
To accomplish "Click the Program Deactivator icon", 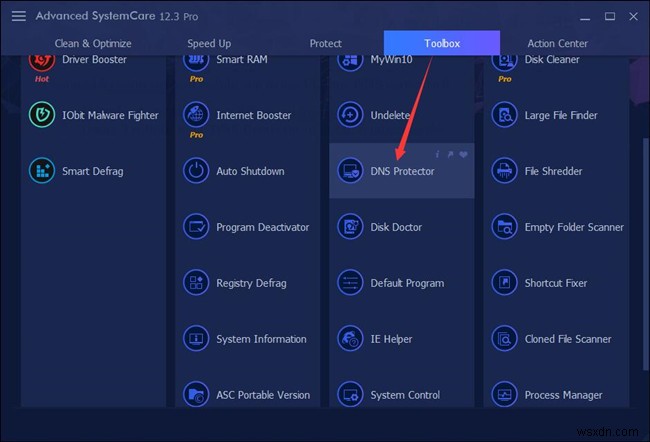I will pos(196,226).
